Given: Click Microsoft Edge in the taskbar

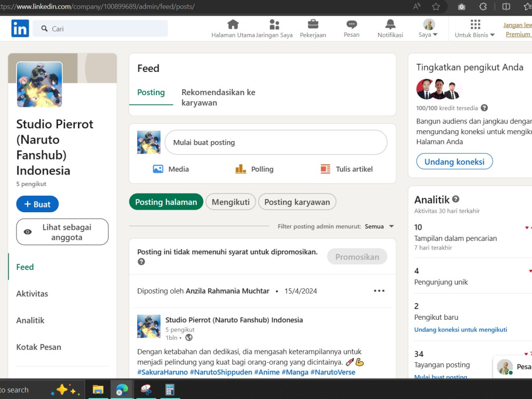Looking at the screenshot, I should point(122,389).
